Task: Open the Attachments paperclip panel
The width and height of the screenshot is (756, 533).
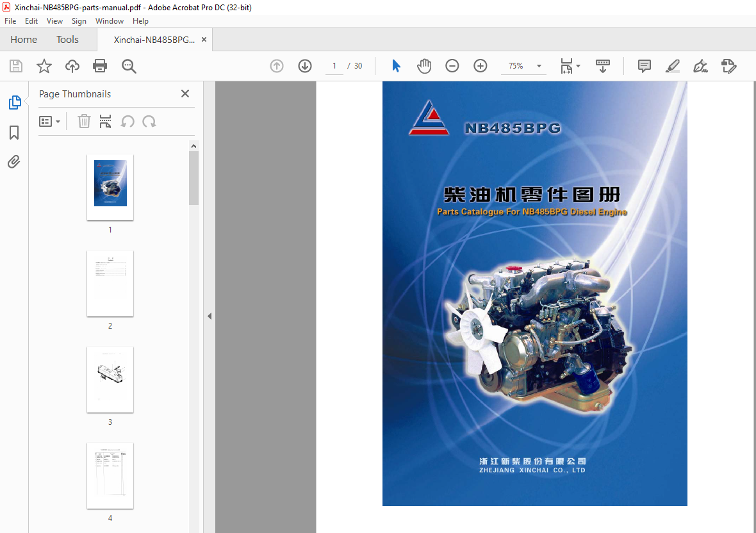Action: [x=14, y=161]
